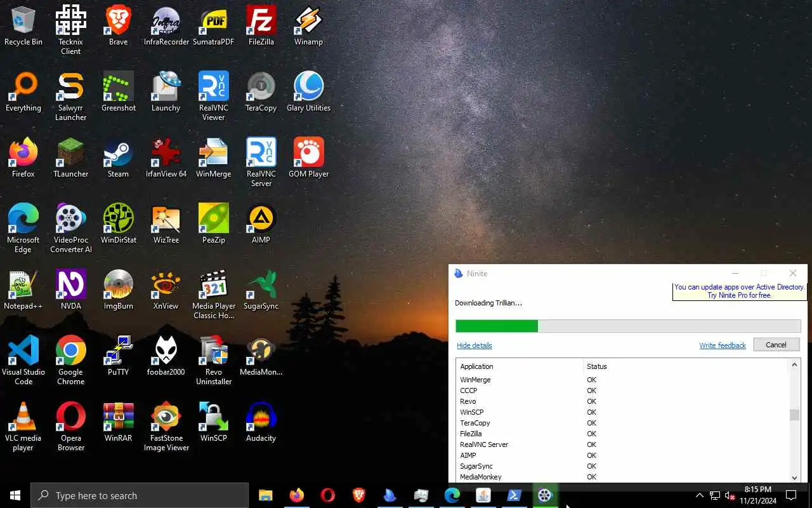This screenshot has height=508, width=812.
Task: Select the Microsoft Edge desktop shortcut
Action: (23, 228)
